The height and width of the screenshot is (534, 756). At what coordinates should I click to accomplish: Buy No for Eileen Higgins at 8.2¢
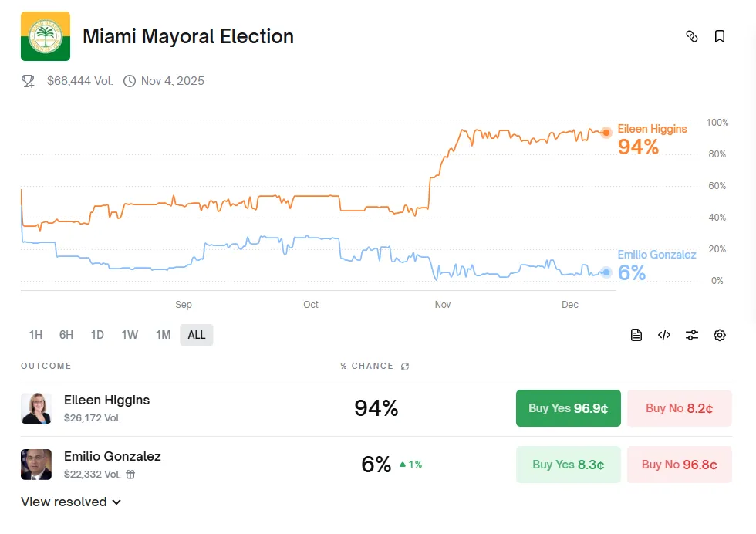679,408
